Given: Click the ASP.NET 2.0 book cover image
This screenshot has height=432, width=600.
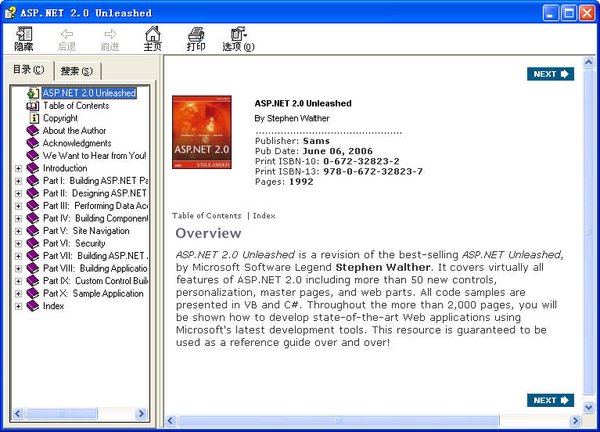Looking at the screenshot, I should coord(202,132).
